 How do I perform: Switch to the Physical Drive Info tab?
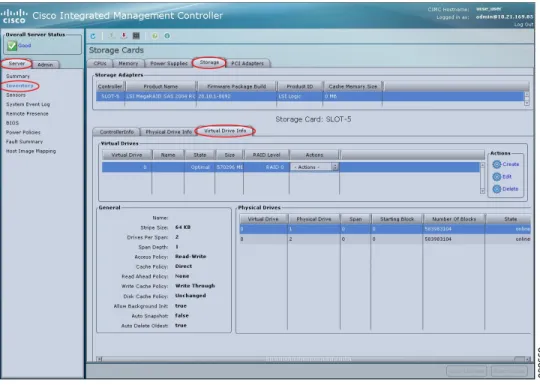(168, 132)
